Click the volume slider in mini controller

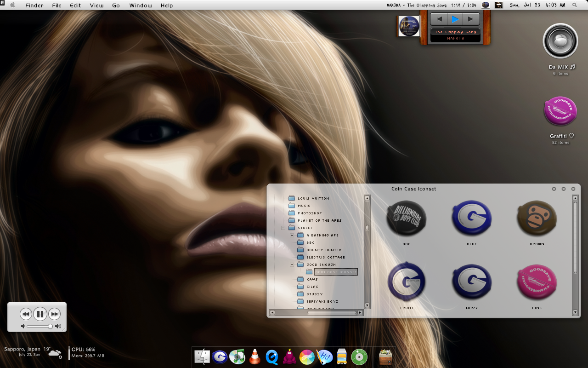point(39,326)
